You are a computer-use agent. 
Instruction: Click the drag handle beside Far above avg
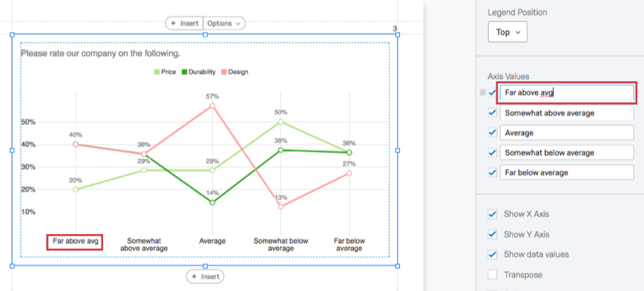483,93
